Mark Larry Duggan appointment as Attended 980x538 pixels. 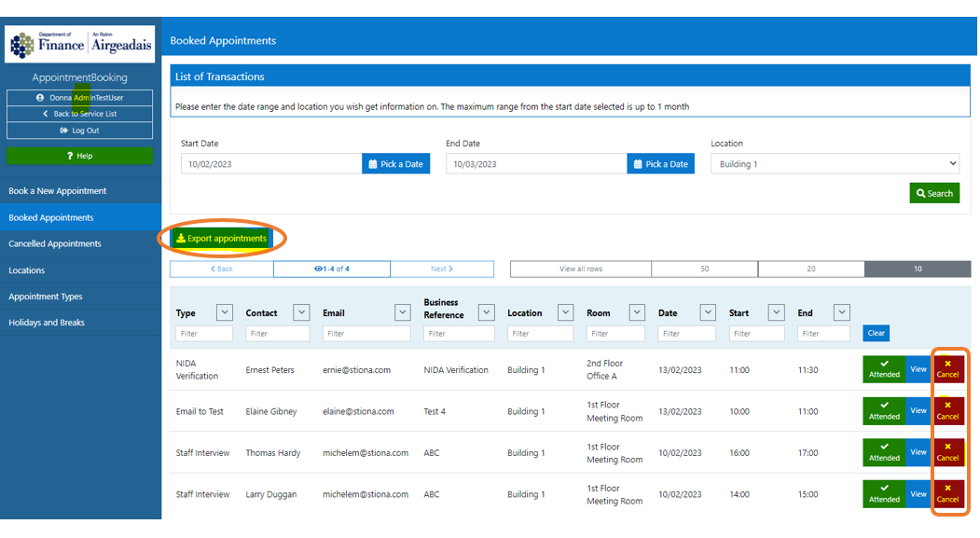(x=884, y=493)
